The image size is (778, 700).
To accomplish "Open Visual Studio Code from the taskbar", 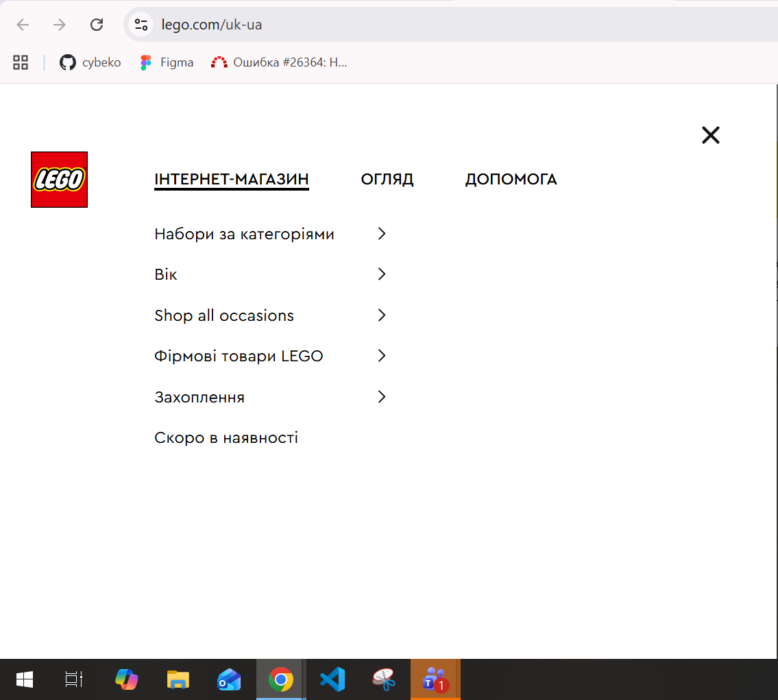I will coord(332,679).
